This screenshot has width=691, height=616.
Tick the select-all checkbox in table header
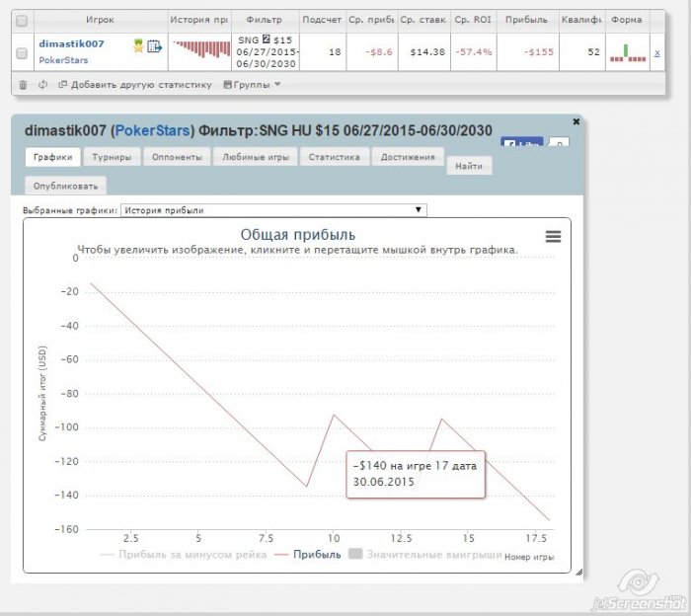point(22,19)
